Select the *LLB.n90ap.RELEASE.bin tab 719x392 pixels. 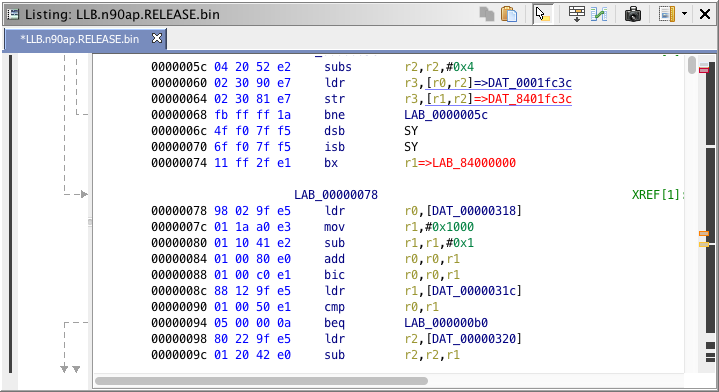79,39
